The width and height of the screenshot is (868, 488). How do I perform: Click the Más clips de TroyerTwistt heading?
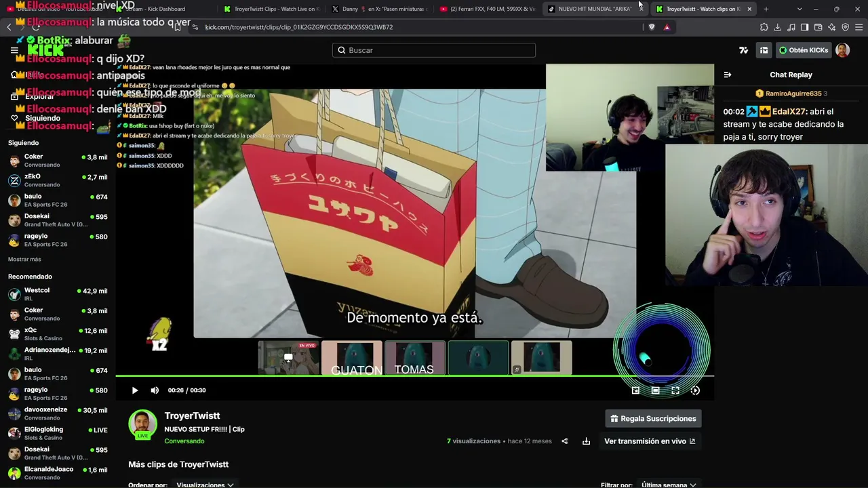pos(178,464)
